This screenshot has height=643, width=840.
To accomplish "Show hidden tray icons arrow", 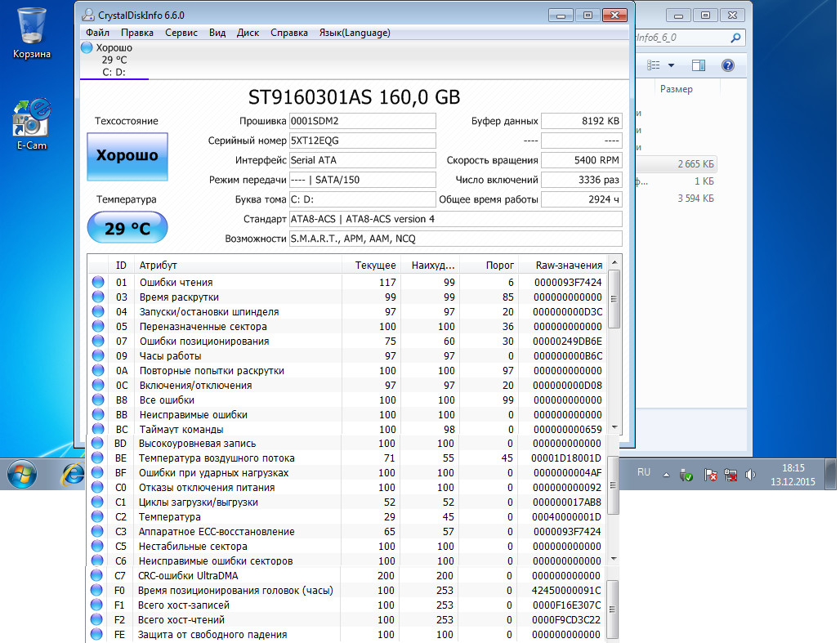I will [666, 475].
